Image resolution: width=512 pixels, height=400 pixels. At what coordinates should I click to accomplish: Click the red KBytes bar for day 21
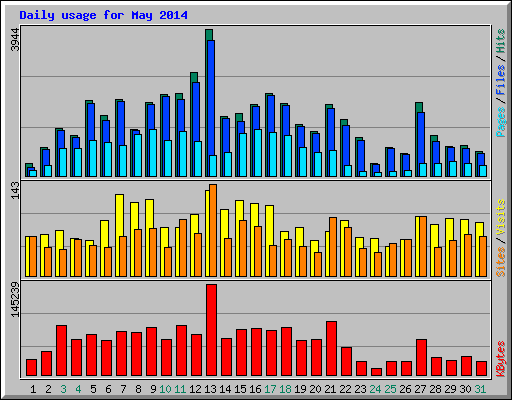click(331, 349)
